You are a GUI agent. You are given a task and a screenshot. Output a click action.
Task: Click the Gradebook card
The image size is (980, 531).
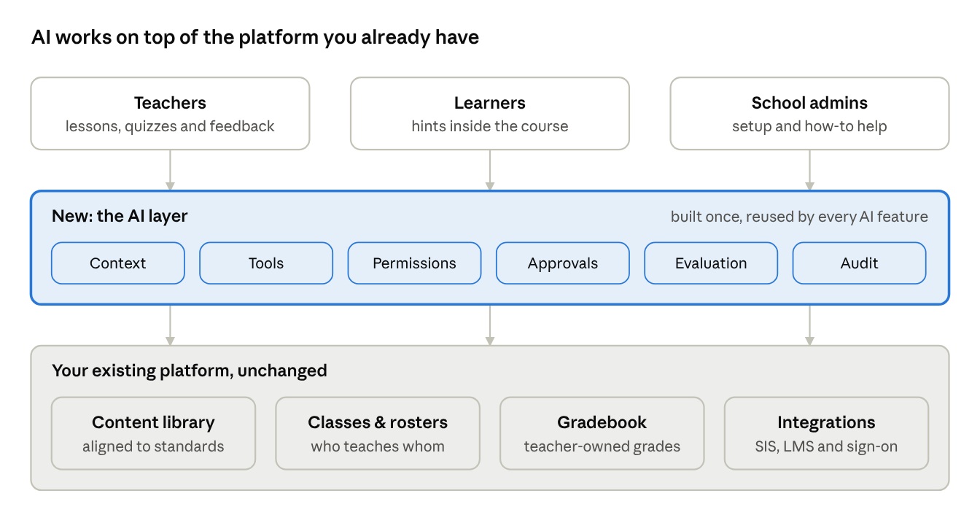click(x=602, y=433)
